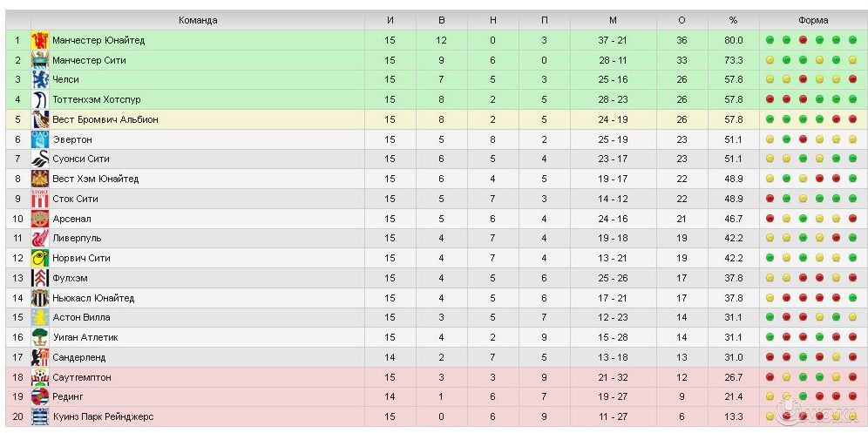868x433 pixels.
Task: Click the Форма column header
Action: coord(812,20)
